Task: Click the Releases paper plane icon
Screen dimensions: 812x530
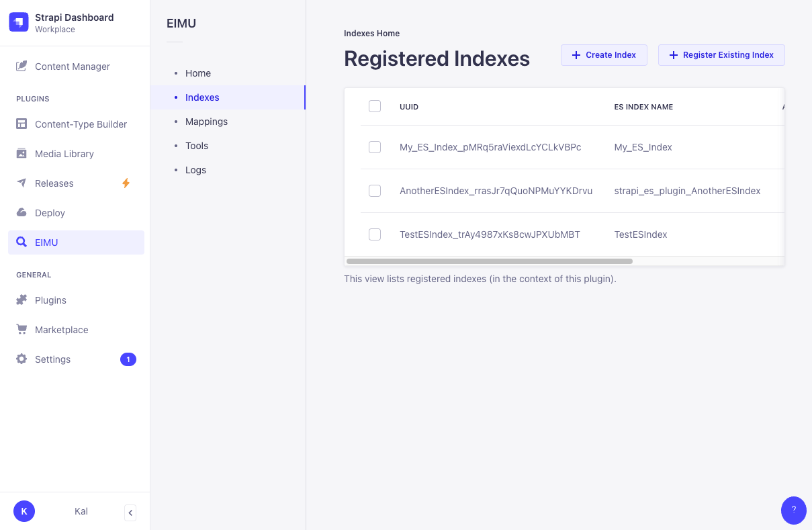Action: click(21, 183)
